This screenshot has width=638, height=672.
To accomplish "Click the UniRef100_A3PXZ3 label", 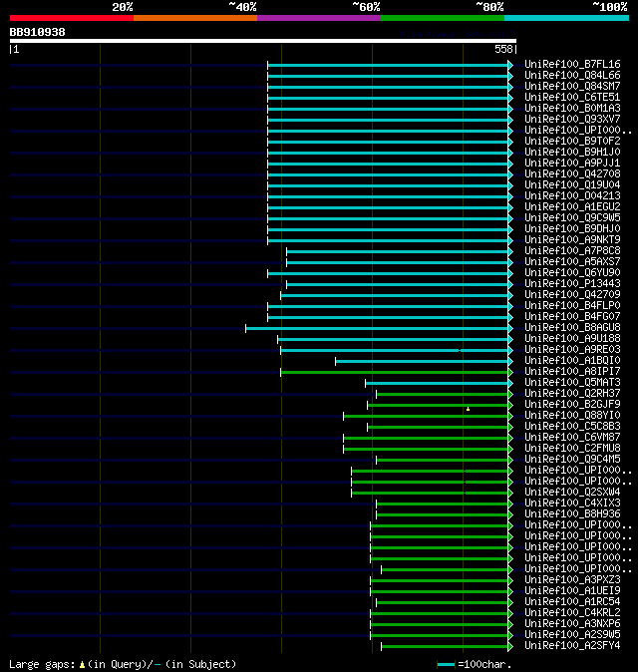I will pos(572,580).
